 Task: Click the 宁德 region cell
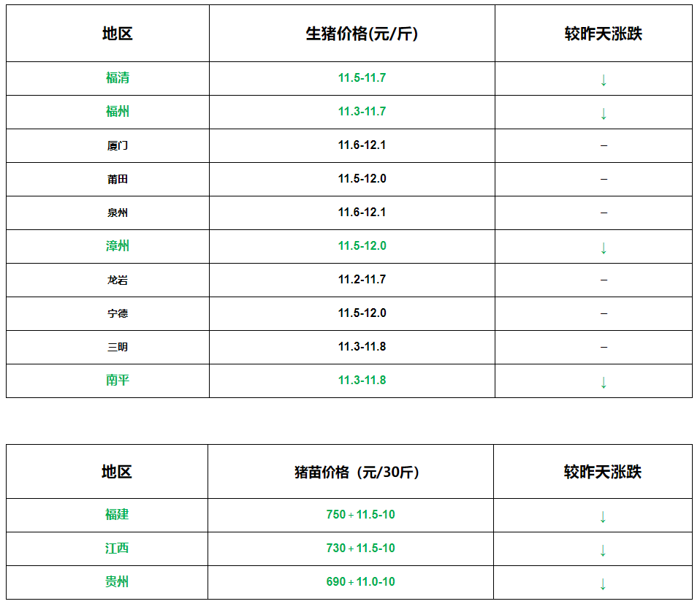[118, 313]
